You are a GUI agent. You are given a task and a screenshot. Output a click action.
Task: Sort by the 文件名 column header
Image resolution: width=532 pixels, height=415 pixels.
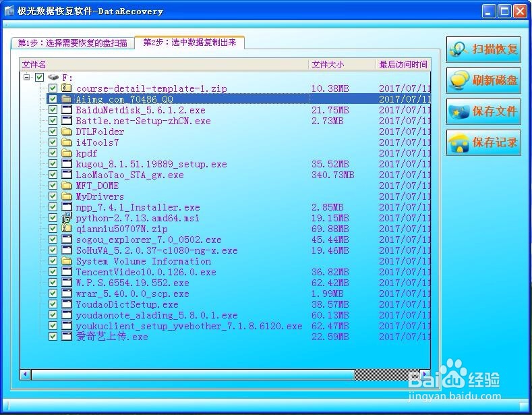tap(164, 65)
